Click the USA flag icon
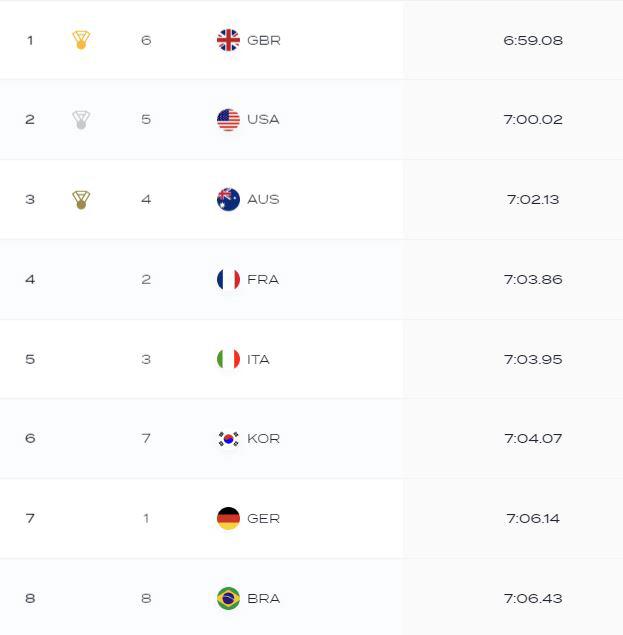Image resolution: width=623 pixels, height=635 pixels. pos(228,120)
